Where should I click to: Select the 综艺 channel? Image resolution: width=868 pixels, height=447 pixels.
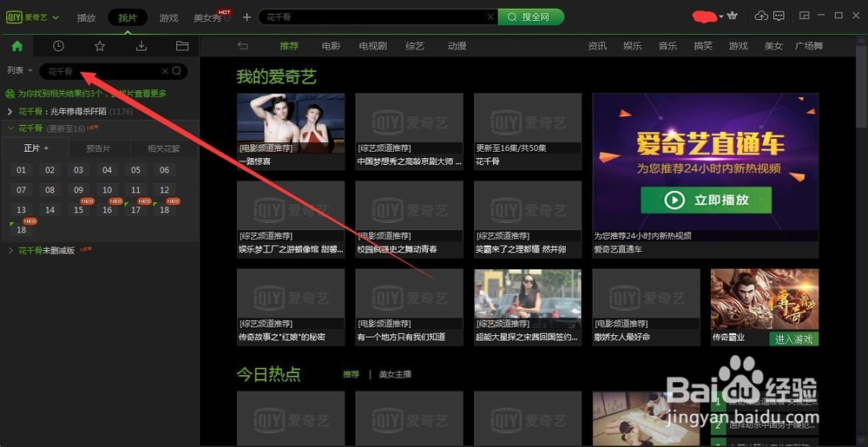[415, 46]
